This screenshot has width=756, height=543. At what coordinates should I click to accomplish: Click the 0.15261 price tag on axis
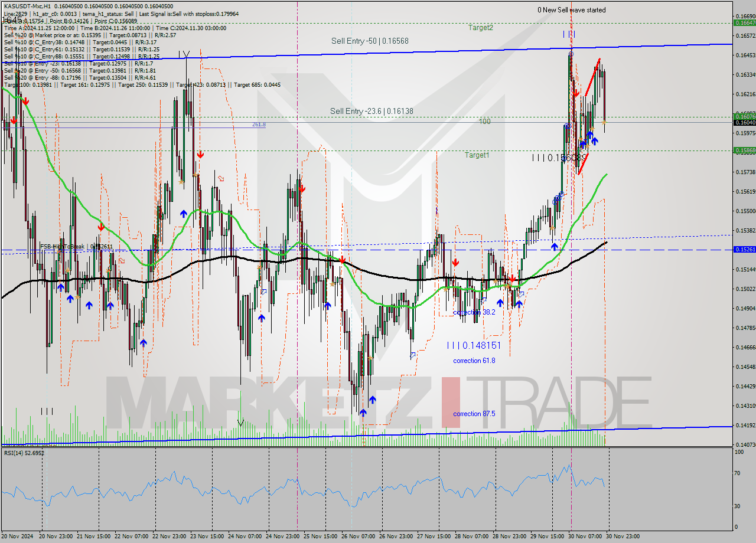pos(744,250)
